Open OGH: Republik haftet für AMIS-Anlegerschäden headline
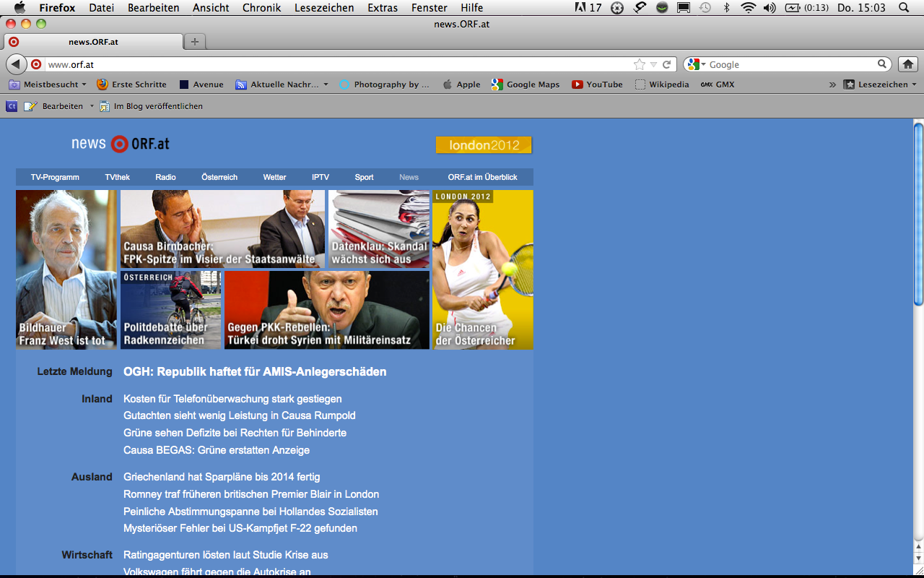Screen dimensions: 924x578 [255, 371]
